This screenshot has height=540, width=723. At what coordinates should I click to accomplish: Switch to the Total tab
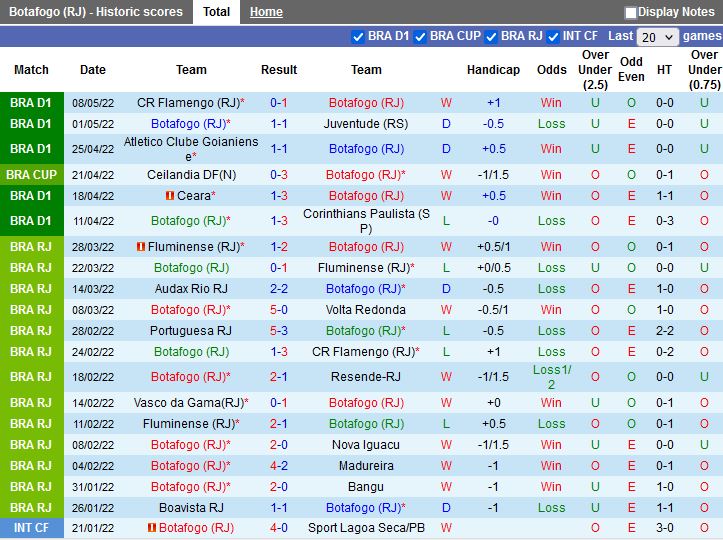point(216,12)
